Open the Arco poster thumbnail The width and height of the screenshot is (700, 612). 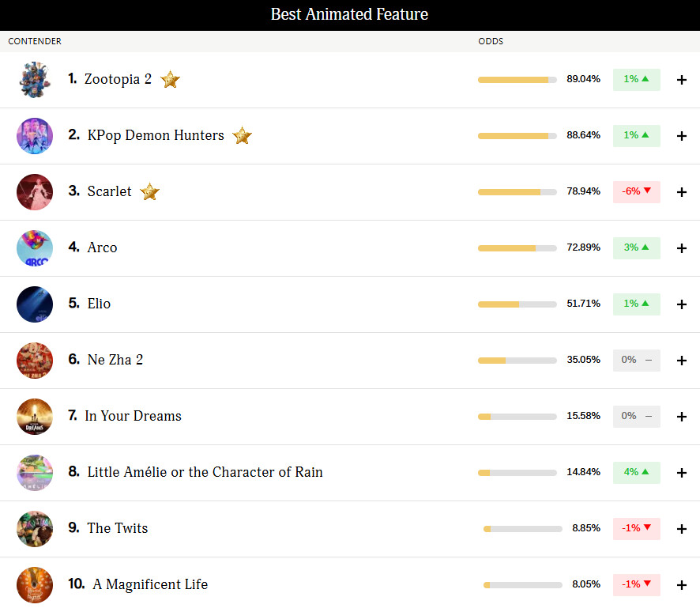point(35,248)
